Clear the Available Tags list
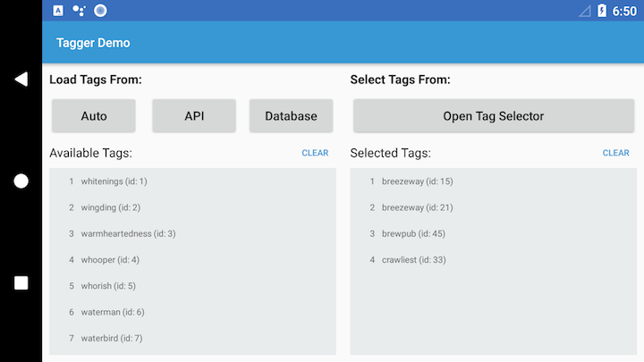This screenshot has width=644, height=362. [315, 153]
